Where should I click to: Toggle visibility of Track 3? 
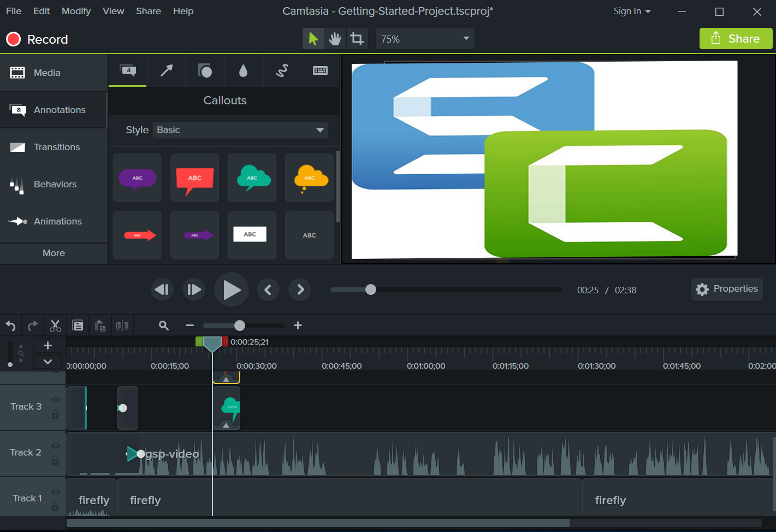[x=56, y=400]
